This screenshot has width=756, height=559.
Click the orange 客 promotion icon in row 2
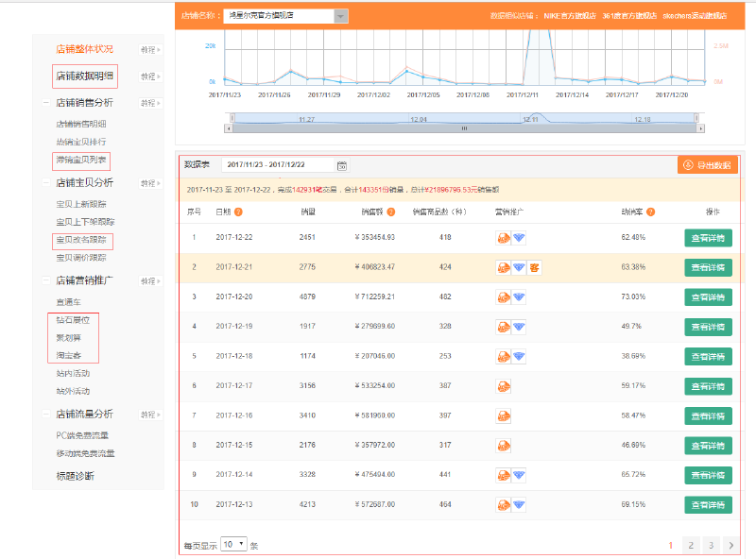coord(535,267)
